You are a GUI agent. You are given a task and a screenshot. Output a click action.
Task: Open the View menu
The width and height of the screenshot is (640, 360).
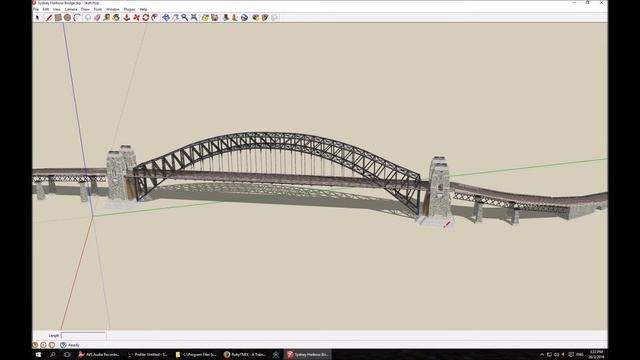coord(57,9)
